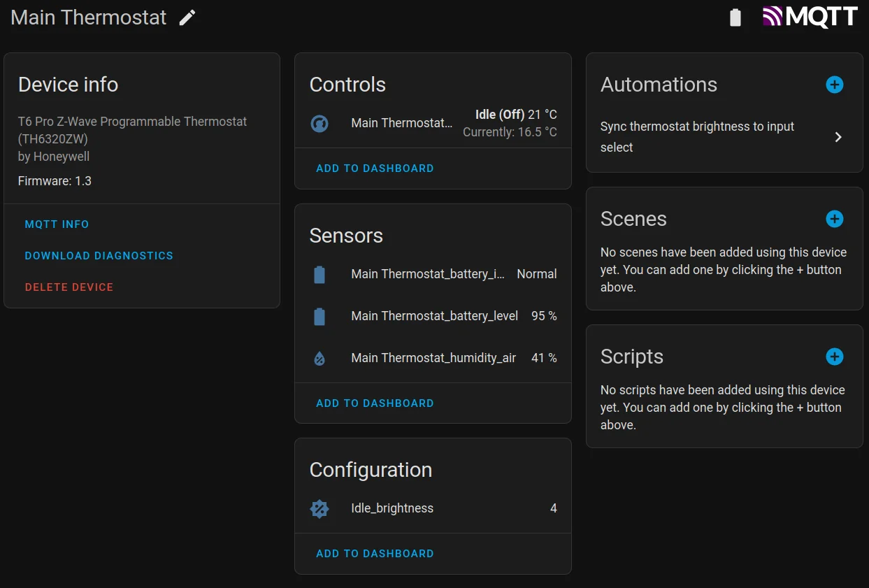Open the Main Thermostat_humidity_air entity row
This screenshot has width=869, height=588.
click(433, 358)
